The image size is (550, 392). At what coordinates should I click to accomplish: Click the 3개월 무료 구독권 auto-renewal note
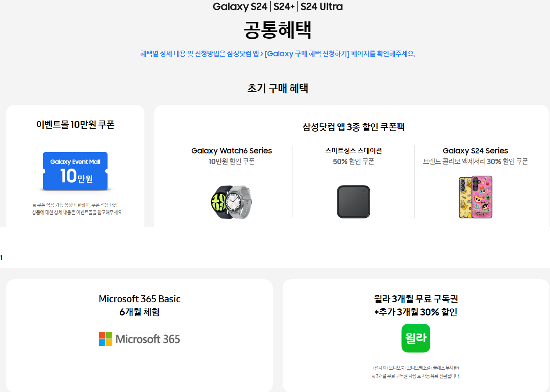[416, 376]
